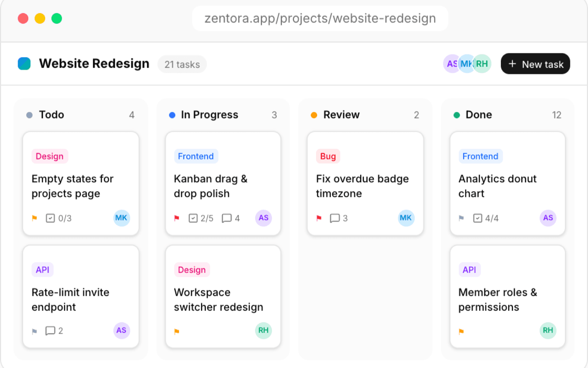The image size is (588, 368).
Task: Click RH avatar on Member roles card
Action: click(x=548, y=330)
